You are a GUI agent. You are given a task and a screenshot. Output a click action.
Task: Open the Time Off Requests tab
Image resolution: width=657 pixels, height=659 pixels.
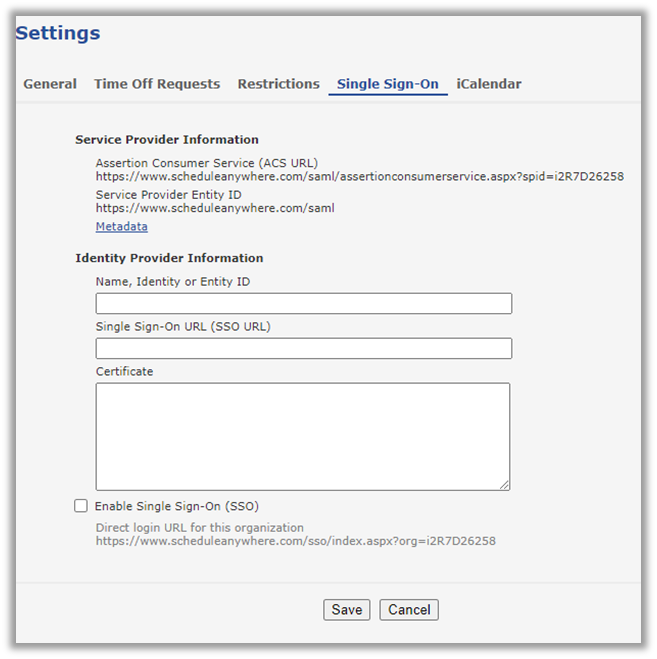point(157,84)
